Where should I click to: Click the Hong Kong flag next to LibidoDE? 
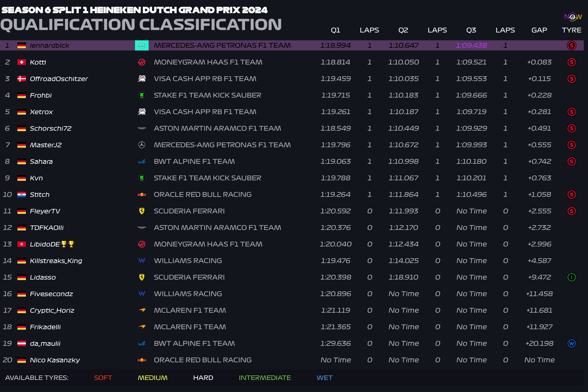point(21,244)
